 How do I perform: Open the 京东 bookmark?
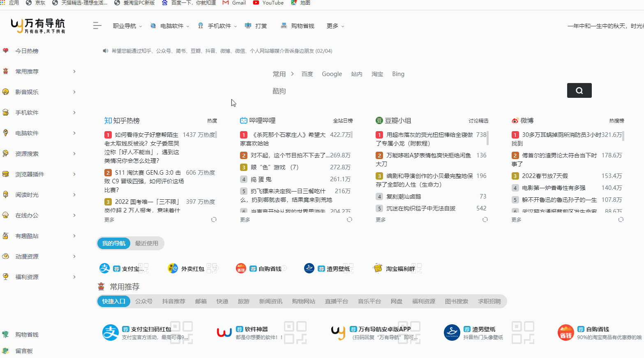35,3
